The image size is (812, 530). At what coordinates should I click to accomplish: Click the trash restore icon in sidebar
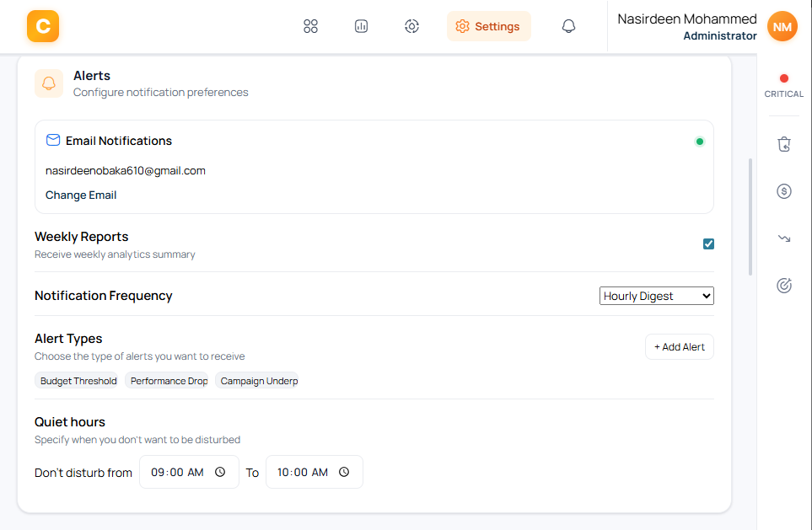click(x=783, y=144)
